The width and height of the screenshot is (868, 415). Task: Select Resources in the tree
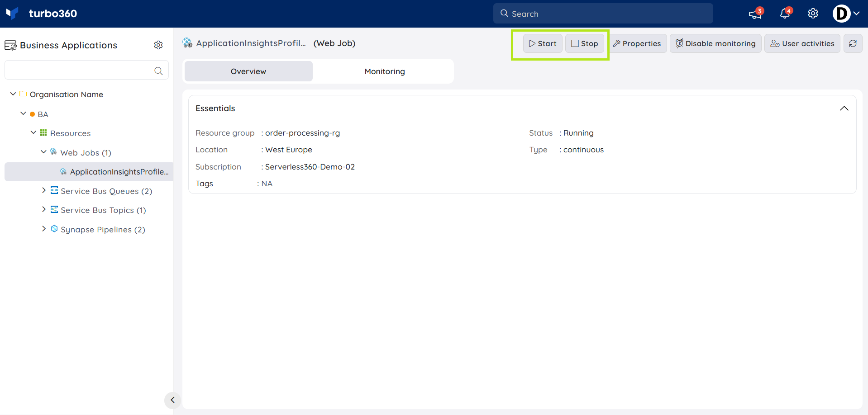pos(71,133)
